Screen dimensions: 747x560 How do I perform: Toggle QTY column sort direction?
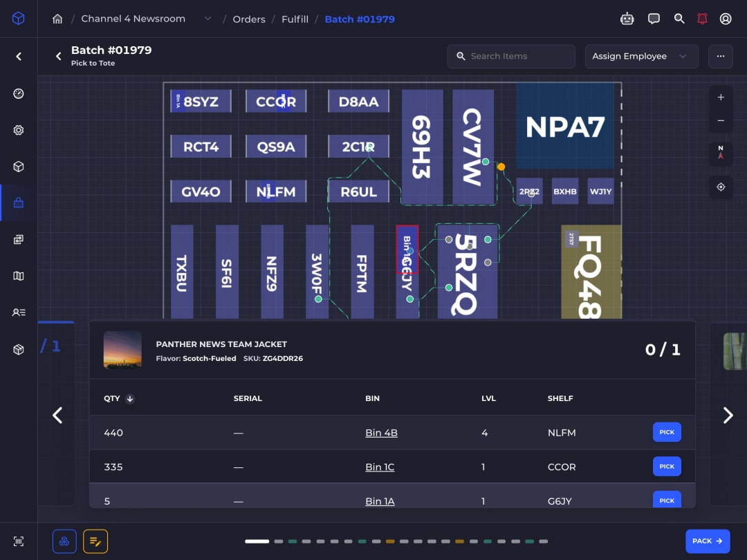point(129,399)
